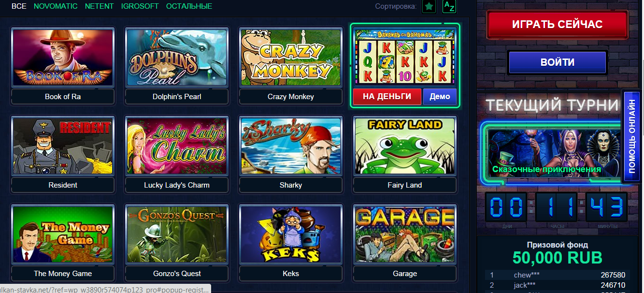The image size is (644, 293).
Task: Play Bananas go Bahamas НА ДЕНЬГИ
Action: [387, 97]
